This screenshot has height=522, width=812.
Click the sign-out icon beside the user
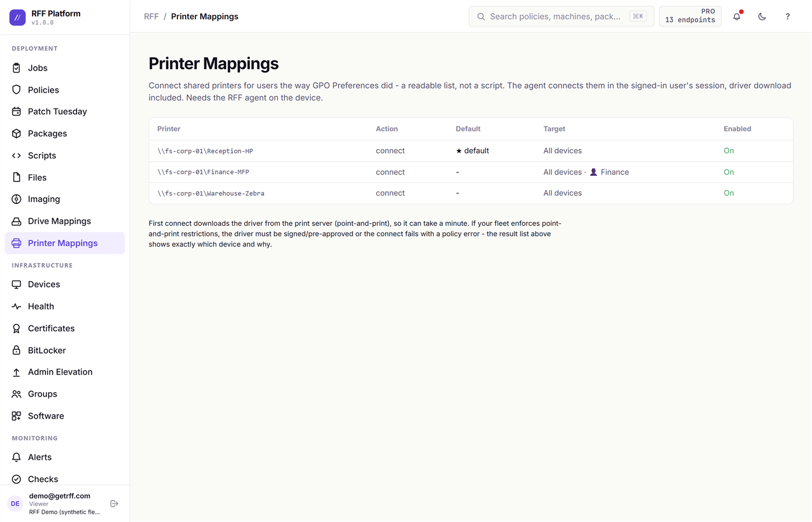click(x=114, y=503)
